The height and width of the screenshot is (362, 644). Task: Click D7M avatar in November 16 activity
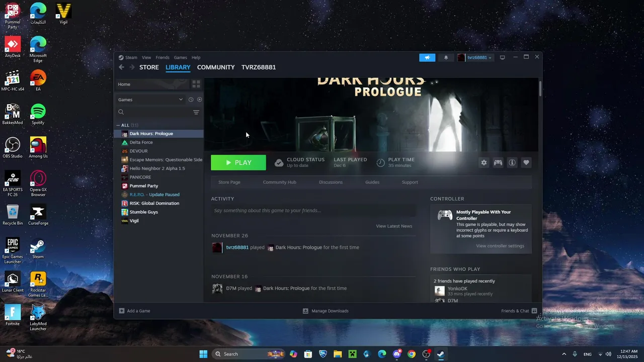click(x=217, y=289)
